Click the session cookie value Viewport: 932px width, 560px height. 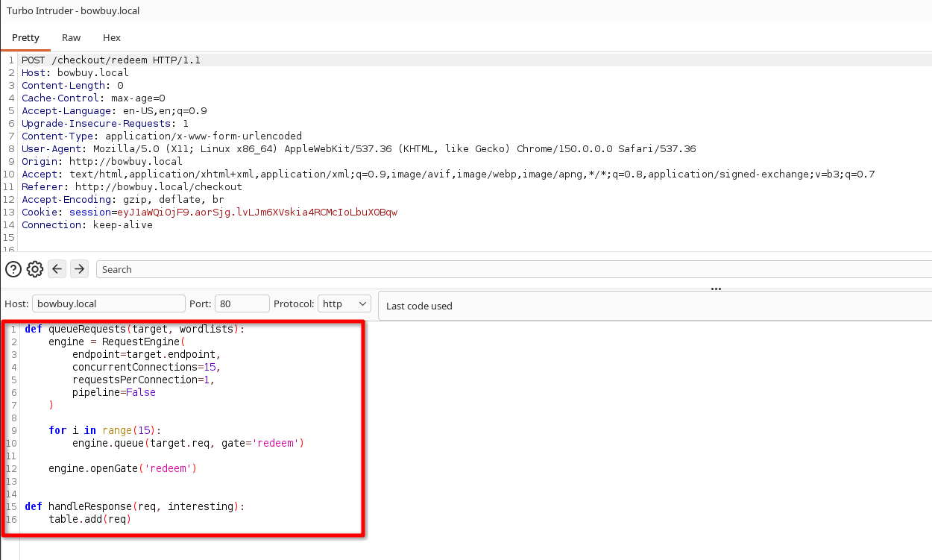pos(257,212)
